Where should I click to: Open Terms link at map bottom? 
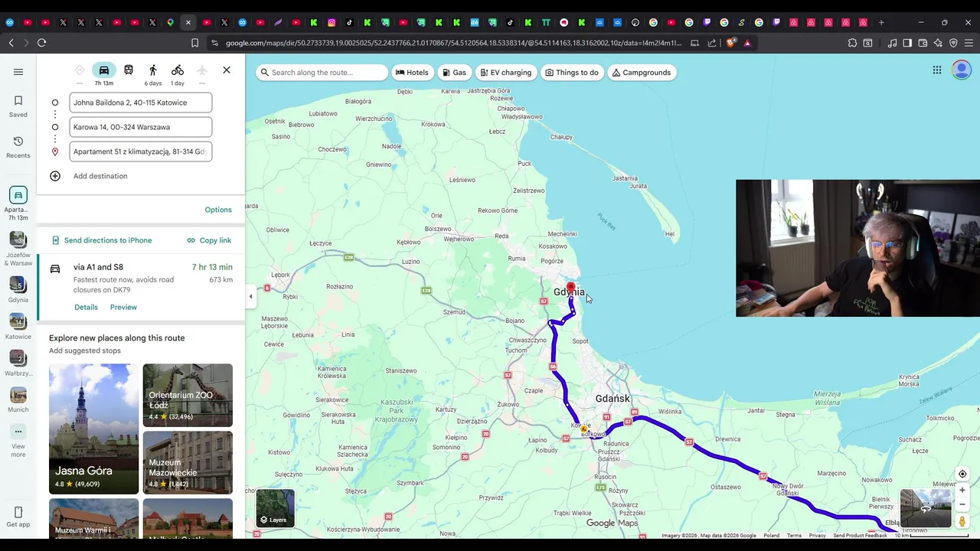(794, 536)
